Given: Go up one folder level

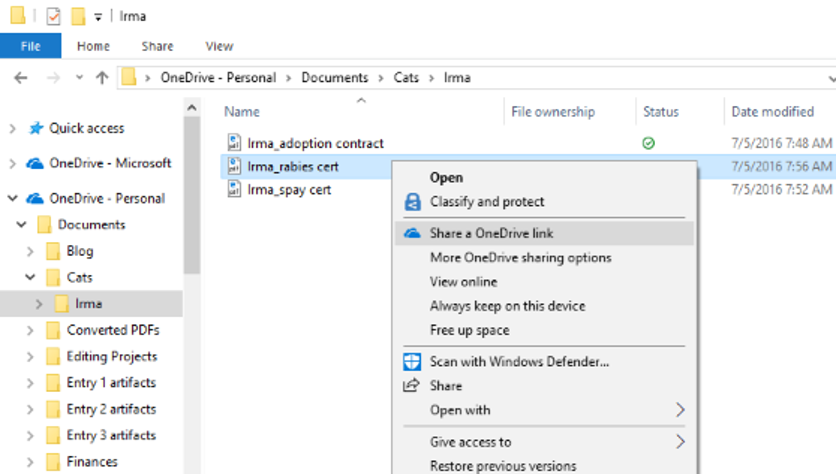Looking at the screenshot, I should tap(102, 78).
